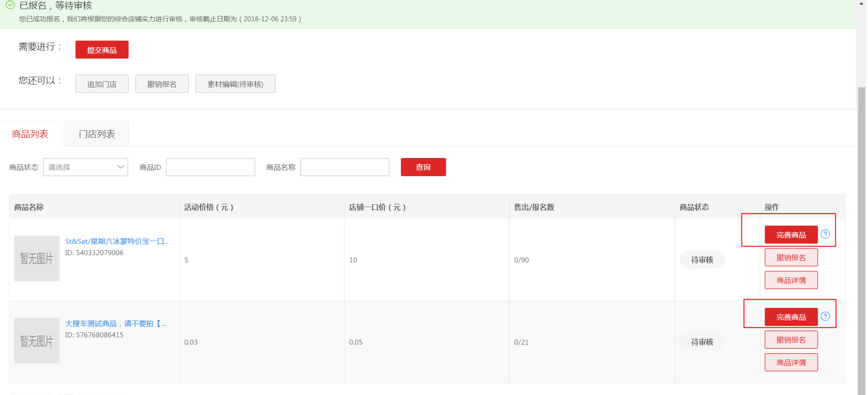Open 大搜车测试商品 product link
868x395 pixels.
coord(116,324)
